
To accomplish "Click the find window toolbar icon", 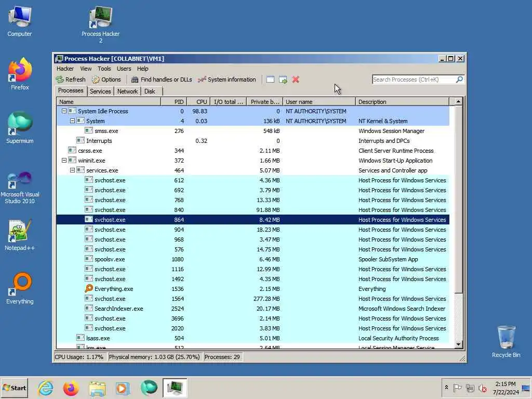I will [x=270, y=79].
